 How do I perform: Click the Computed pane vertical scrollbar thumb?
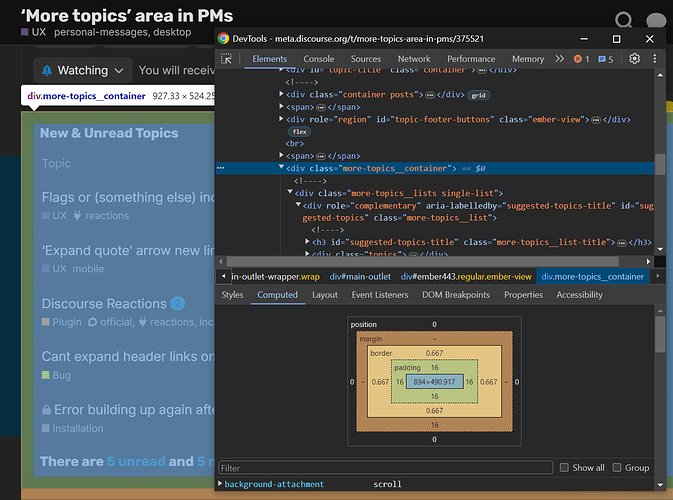[x=660, y=335]
